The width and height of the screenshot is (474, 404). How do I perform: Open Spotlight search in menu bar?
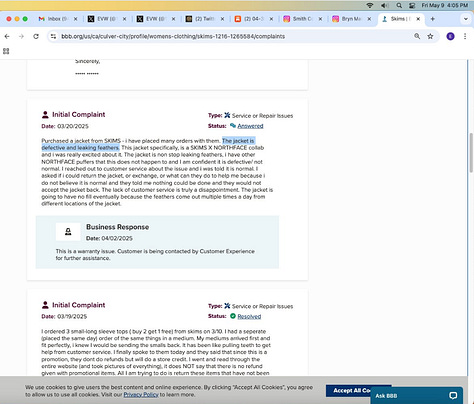[399, 5]
